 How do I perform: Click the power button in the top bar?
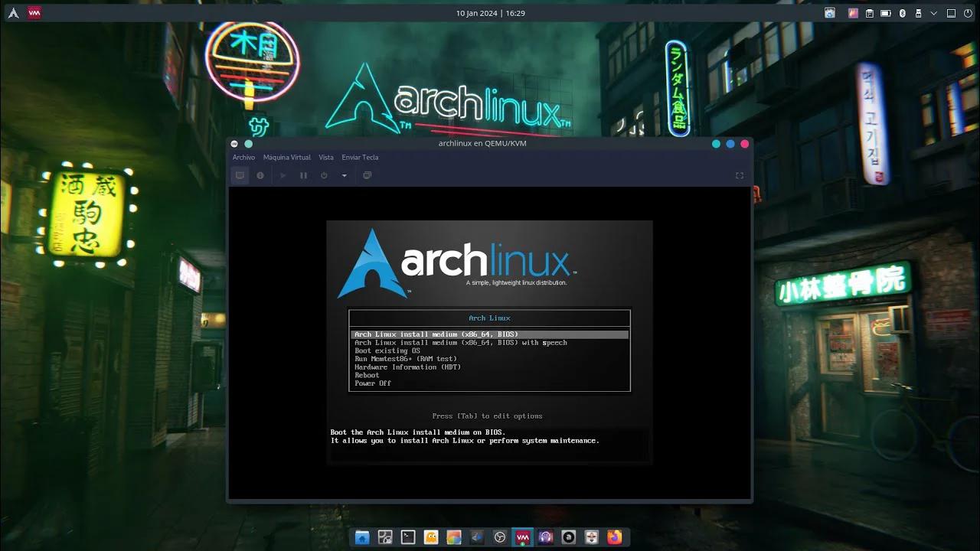tap(966, 13)
